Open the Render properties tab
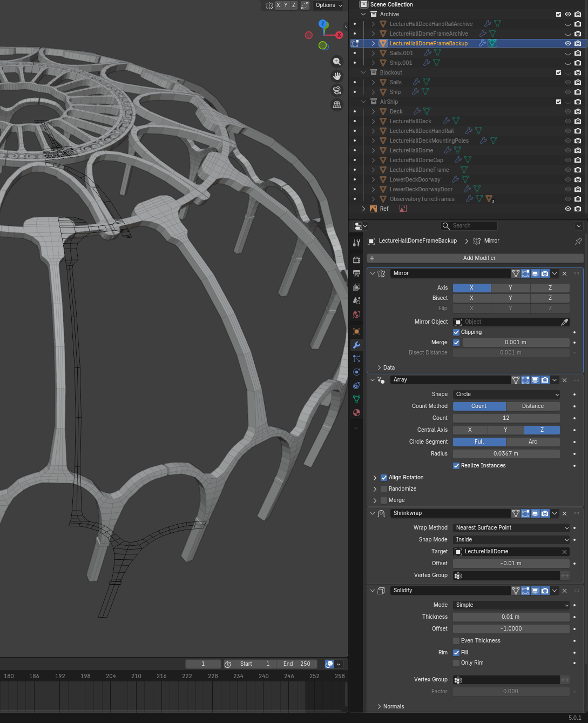The width and height of the screenshot is (588, 723). coord(356,260)
